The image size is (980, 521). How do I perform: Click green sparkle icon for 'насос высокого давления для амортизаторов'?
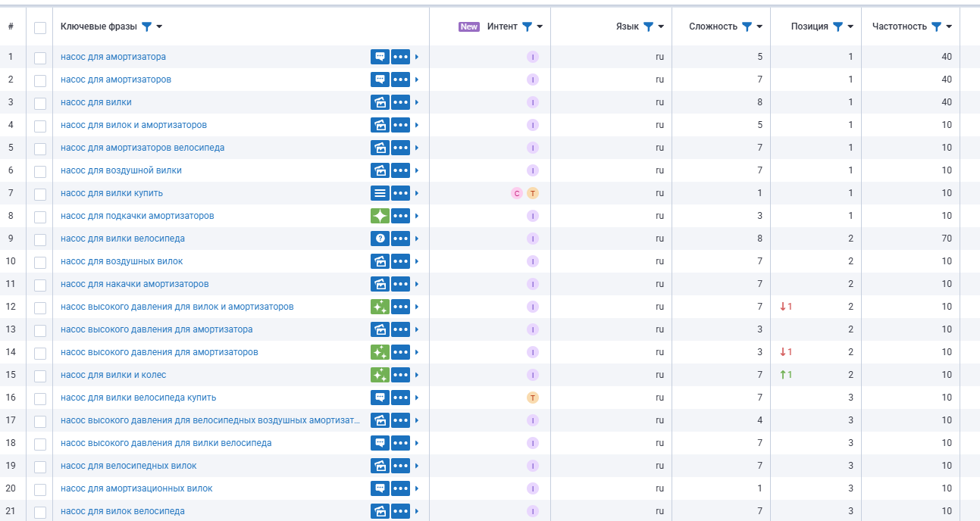click(380, 352)
